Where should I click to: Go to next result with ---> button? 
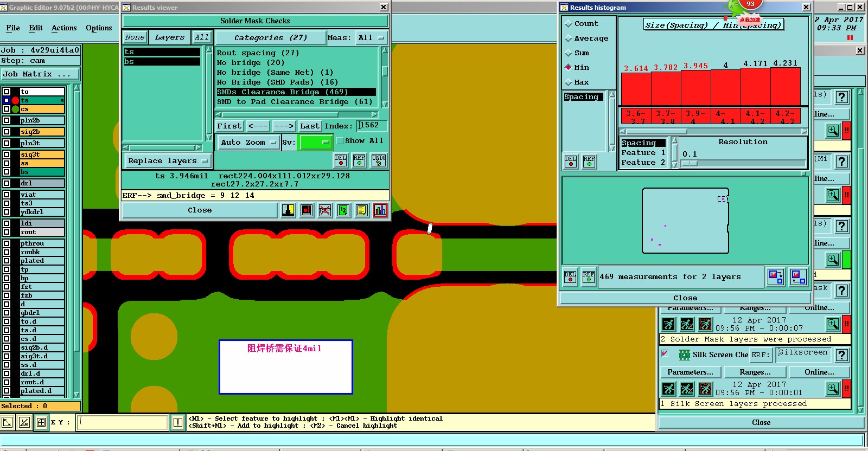point(284,126)
